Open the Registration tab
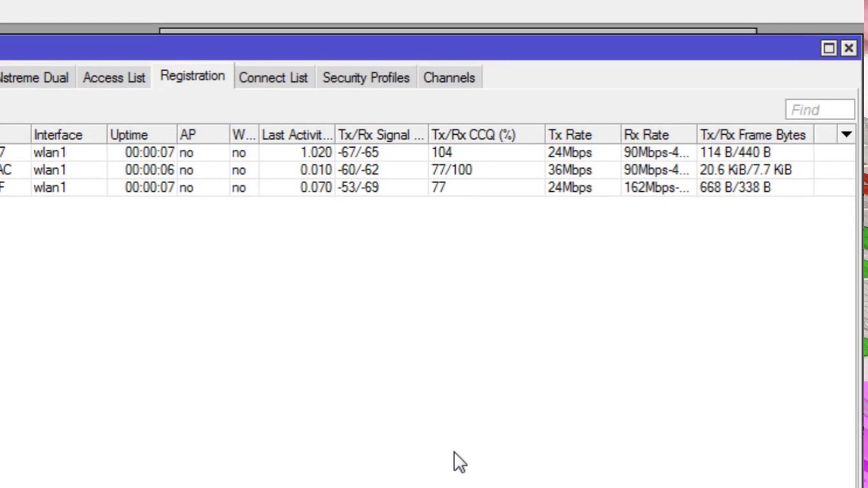 193,76
